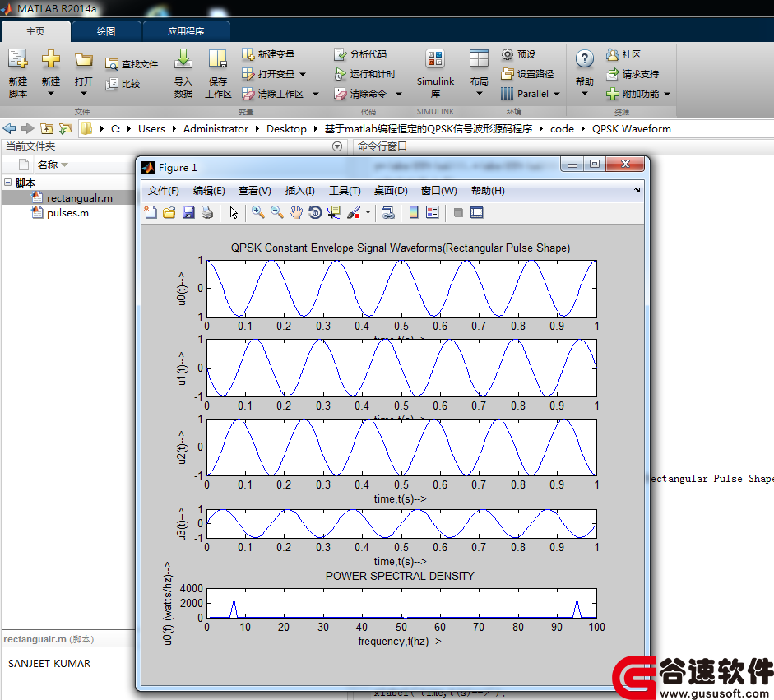Screen dimensions: 774x700
Task: Switch to the 应用程序 (Apps) tab
Action: [186, 31]
